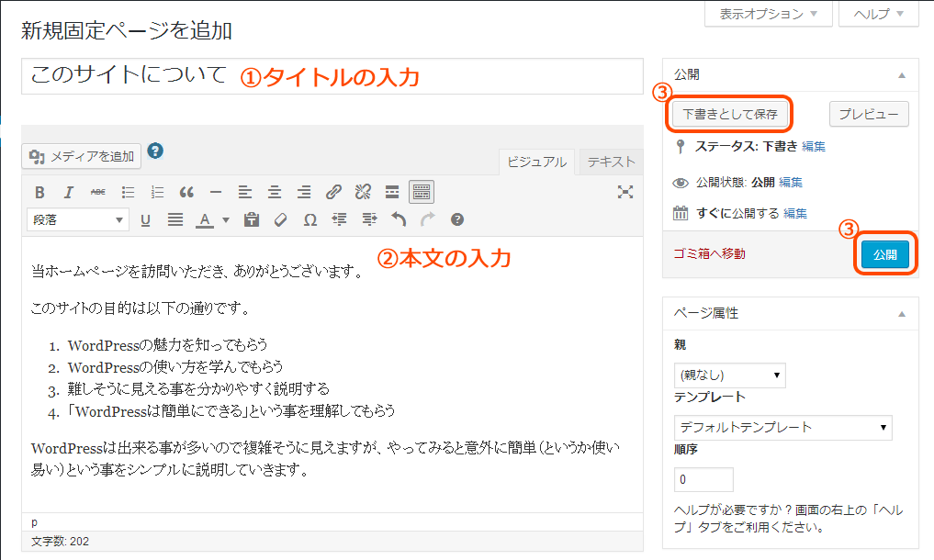934x560 pixels.
Task: Increase indent
Action: [369, 220]
